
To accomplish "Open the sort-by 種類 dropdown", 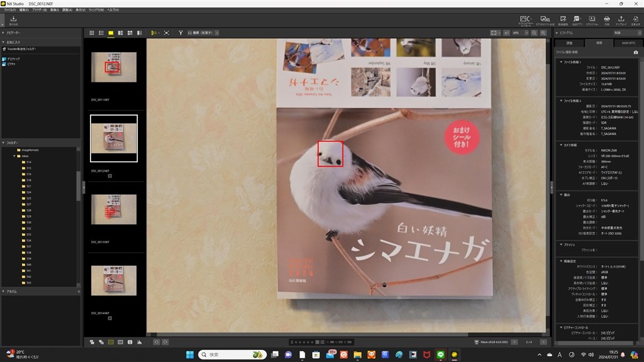I will (203, 33).
